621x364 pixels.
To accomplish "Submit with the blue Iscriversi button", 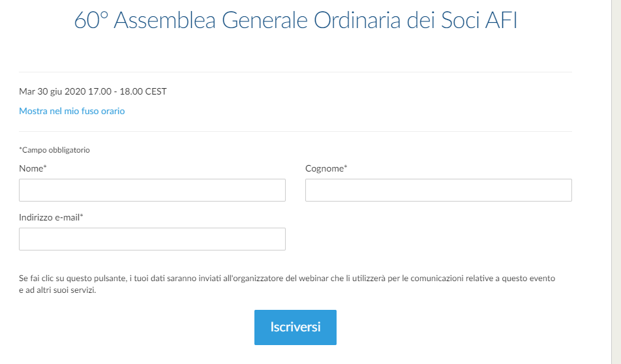I will [295, 327].
